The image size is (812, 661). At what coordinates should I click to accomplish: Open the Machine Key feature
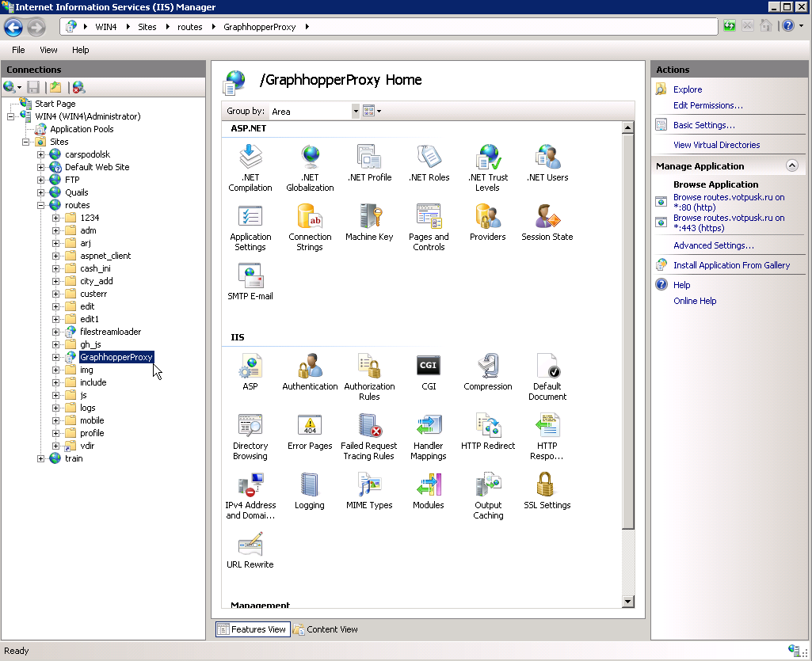point(369,222)
